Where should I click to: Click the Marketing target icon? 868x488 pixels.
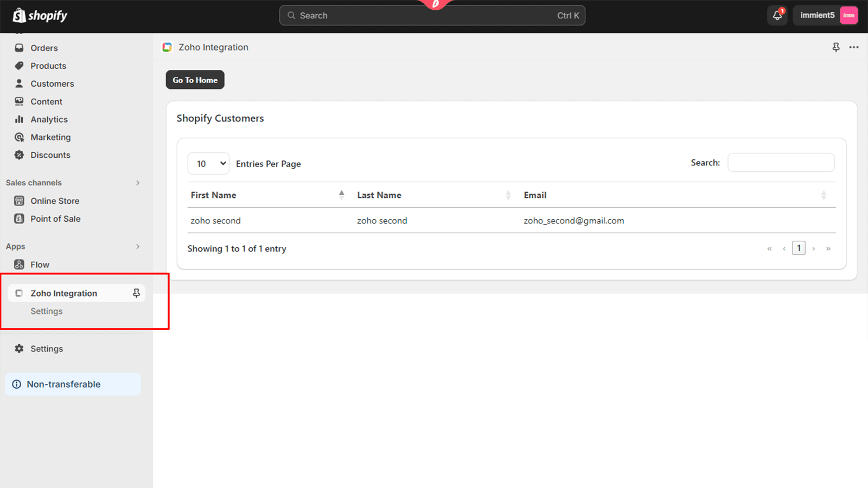[20, 137]
